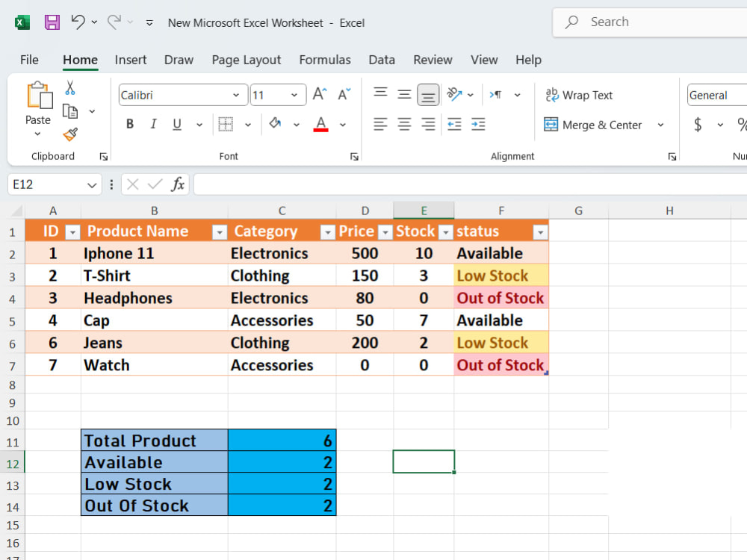Go to Formulas tab
This screenshot has width=747, height=560.
pyautogui.click(x=325, y=60)
